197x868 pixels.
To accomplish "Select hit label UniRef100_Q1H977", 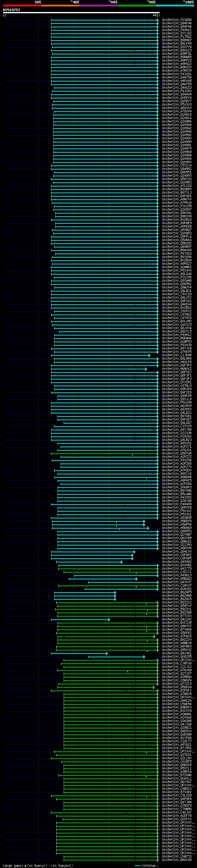I will 177,101.
